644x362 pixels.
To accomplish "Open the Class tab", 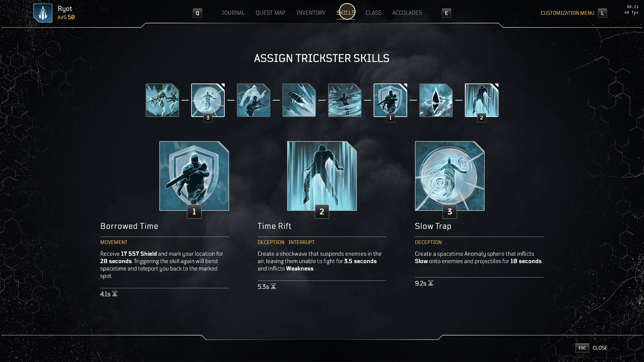I will tap(374, 13).
